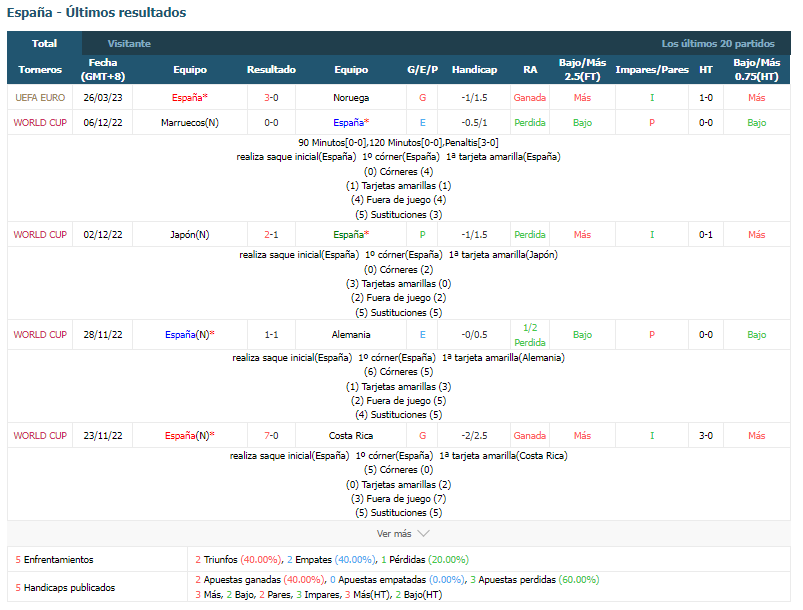The width and height of the screenshot is (803, 610).
Task: Select date 23/11/22 cell
Action: tap(102, 435)
